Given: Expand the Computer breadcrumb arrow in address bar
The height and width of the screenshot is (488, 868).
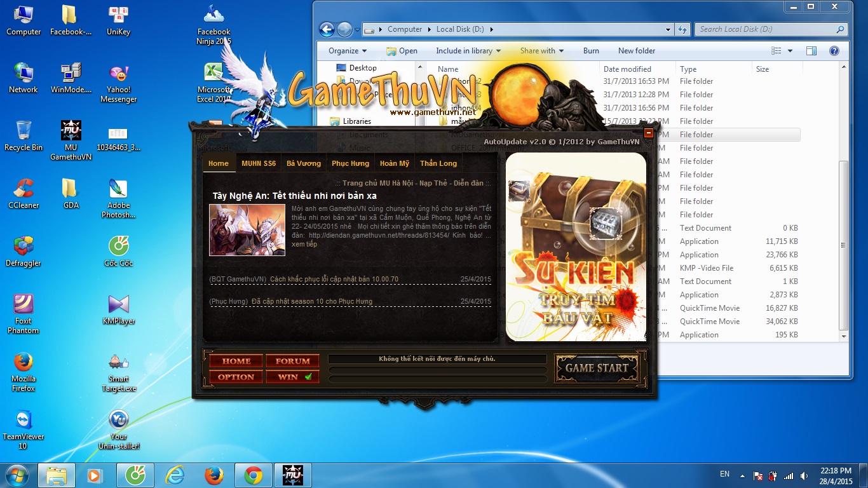Looking at the screenshot, I should click(x=429, y=29).
